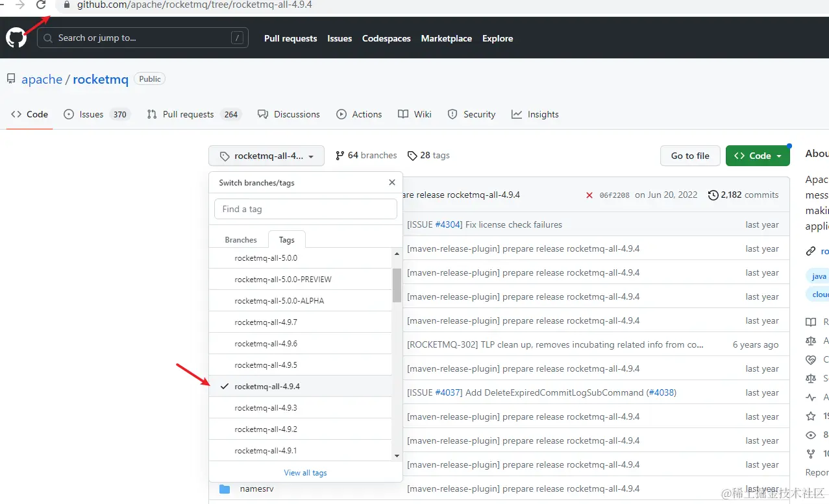Screen dimensions: 829x504
Task: Go forward in browser history
Action: 20,5
